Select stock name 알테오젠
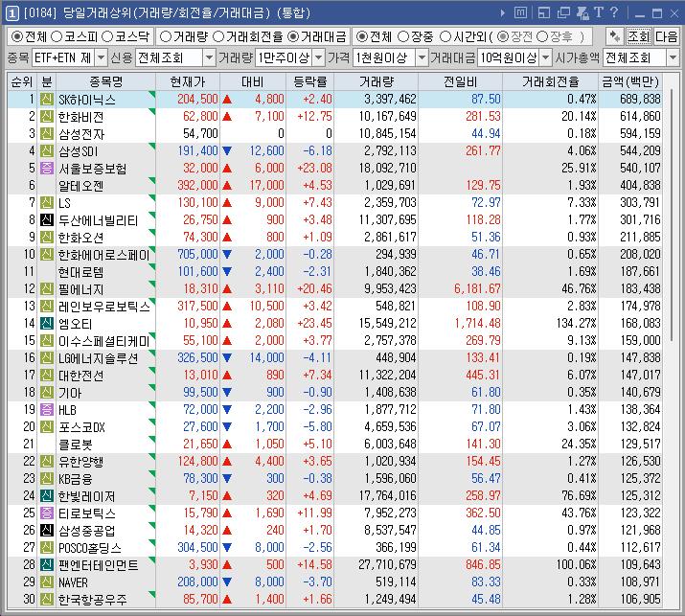 81,186
